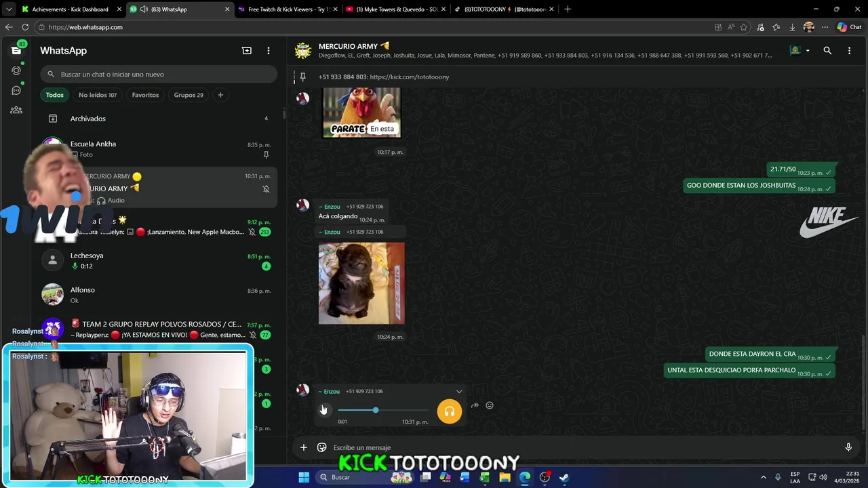Image resolution: width=868 pixels, height=488 pixels.
Task: Open a new browser tab
Action: pos(568,9)
